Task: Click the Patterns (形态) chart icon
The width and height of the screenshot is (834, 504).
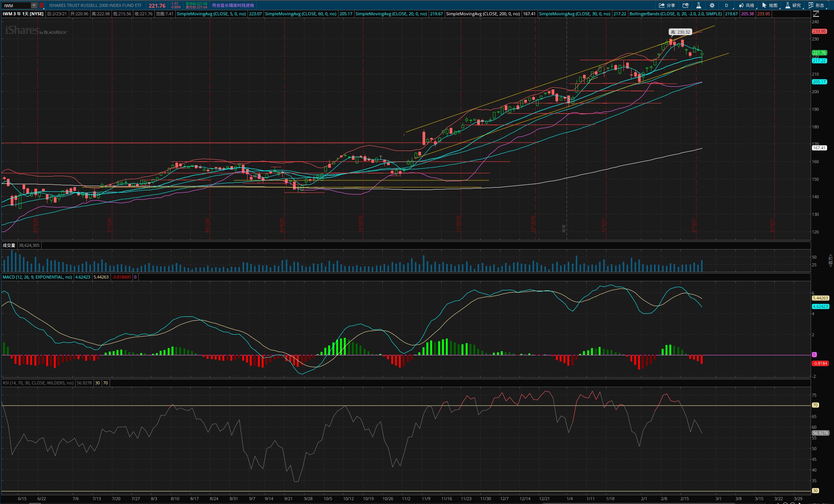Action: 816,5
